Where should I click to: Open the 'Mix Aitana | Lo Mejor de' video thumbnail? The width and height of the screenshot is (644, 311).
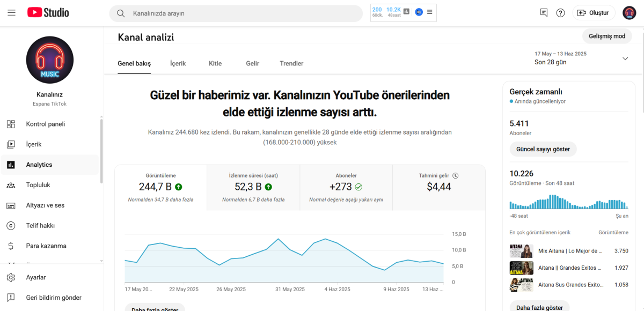522,251
